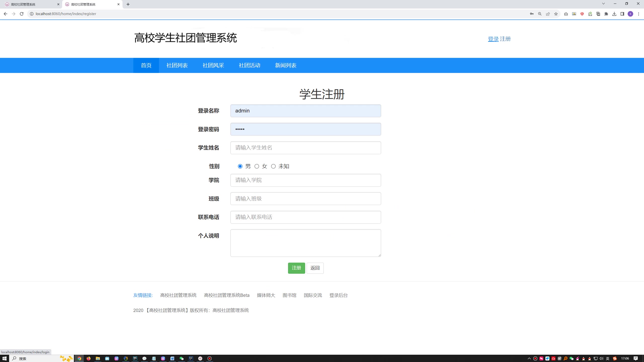Open Microsoft Word from the taskbar
The height and width of the screenshot is (362, 644).
(172, 358)
